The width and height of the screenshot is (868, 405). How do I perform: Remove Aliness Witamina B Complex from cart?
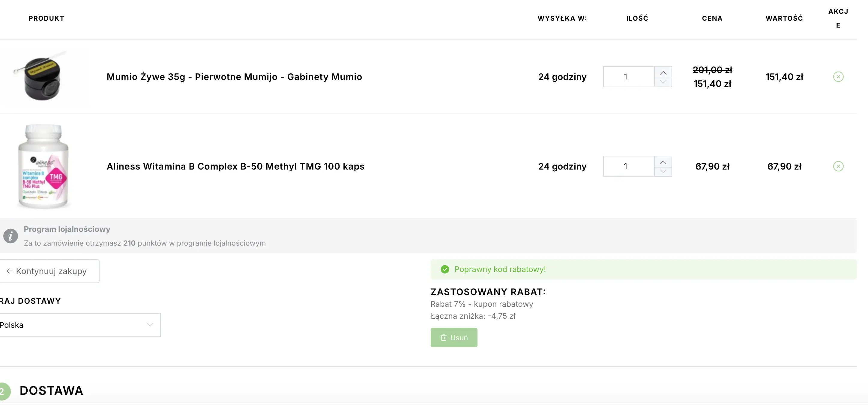tap(838, 166)
